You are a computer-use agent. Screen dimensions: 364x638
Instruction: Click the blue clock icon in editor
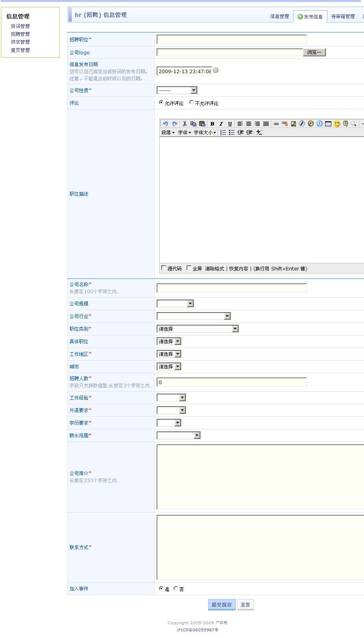pyautogui.click(x=320, y=124)
